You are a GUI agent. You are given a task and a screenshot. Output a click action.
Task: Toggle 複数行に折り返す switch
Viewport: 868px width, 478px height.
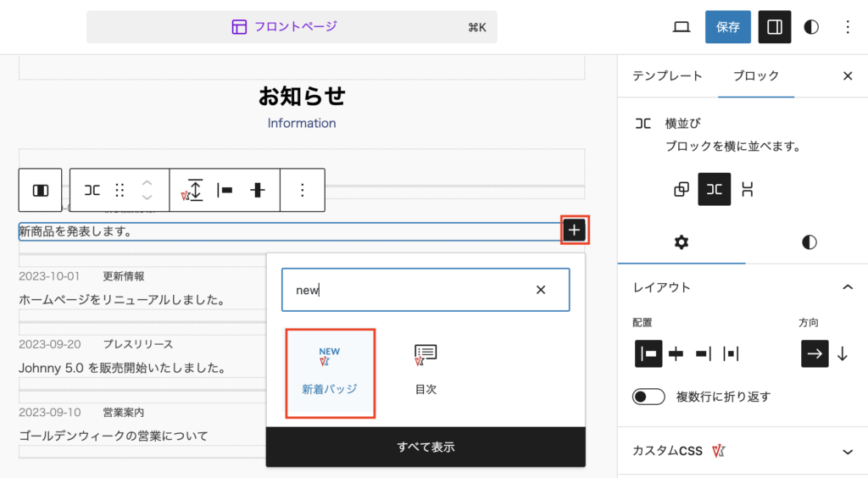pyautogui.click(x=648, y=397)
